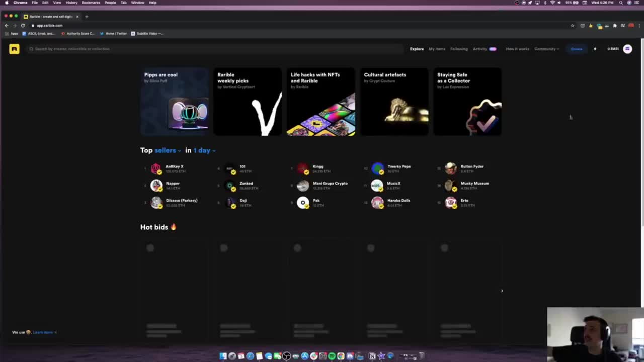
Task: Open Spotify from the dock
Action: coord(332,356)
